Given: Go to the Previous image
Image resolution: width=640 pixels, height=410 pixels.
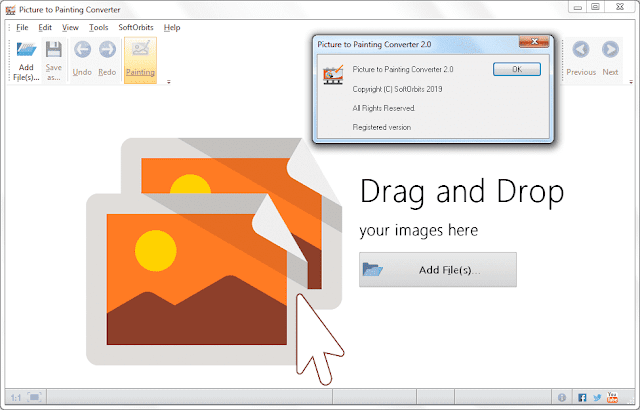Looking at the screenshot, I should 581,60.
